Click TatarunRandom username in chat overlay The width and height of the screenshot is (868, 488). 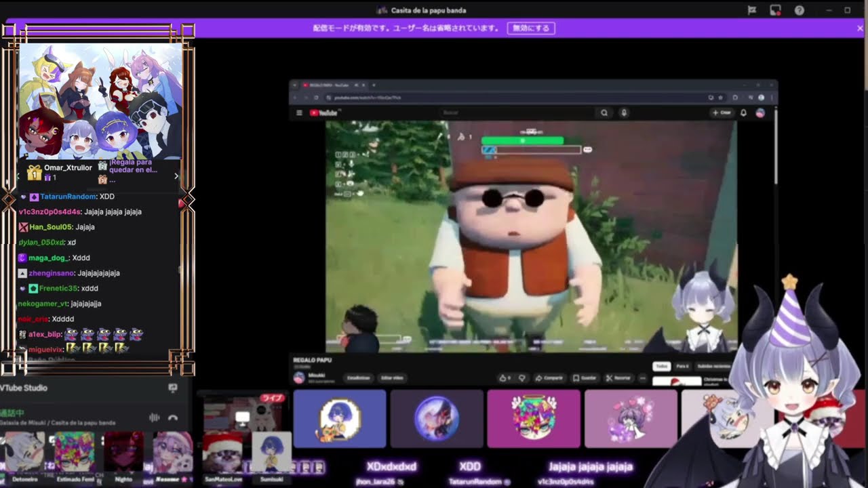(x=68, y=197)
